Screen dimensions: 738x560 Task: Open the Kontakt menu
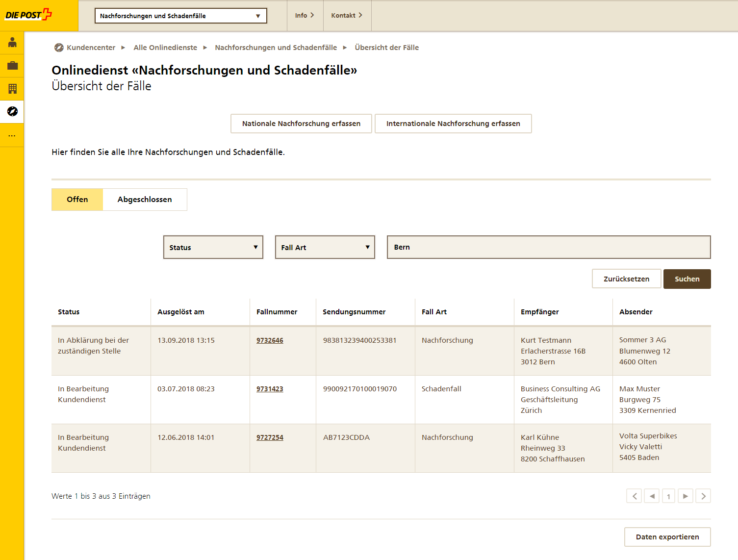(347, 16)
